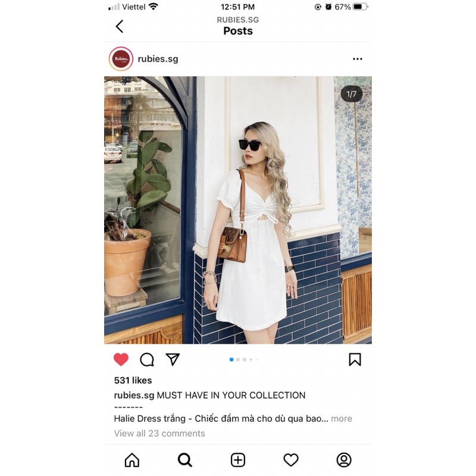Open the Search tab
Image resolution: width=476 pixels, height=476 pixels.
(x=185, y=459)
